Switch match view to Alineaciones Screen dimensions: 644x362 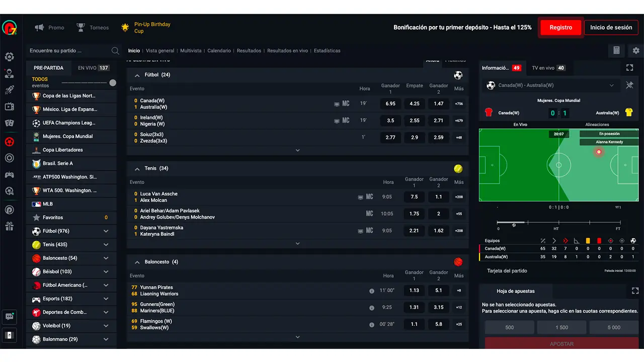(x=597, y=125)
